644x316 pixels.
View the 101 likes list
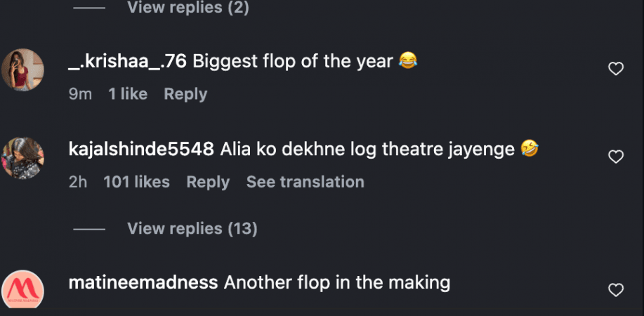pyautogui.click(x=136, y=182)
